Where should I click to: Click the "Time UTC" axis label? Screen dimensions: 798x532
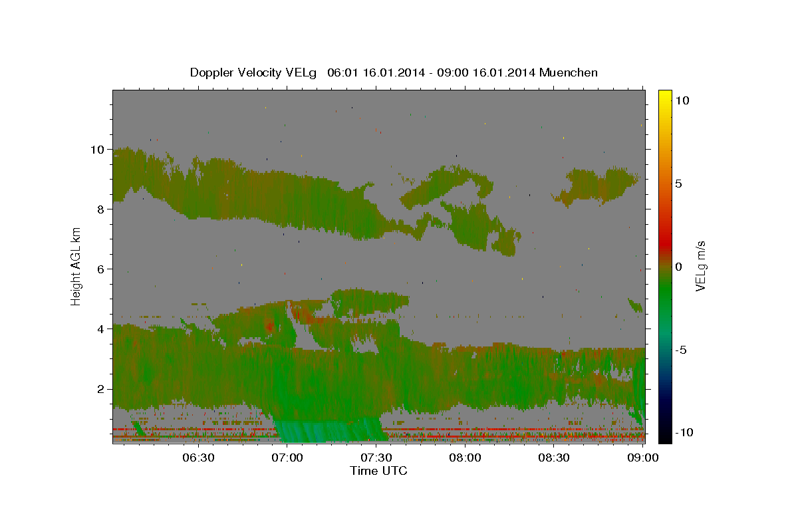tap(378, 471)
